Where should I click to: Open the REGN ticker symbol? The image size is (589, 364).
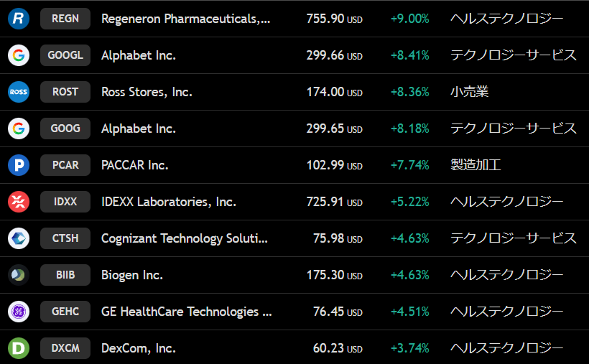65,19
